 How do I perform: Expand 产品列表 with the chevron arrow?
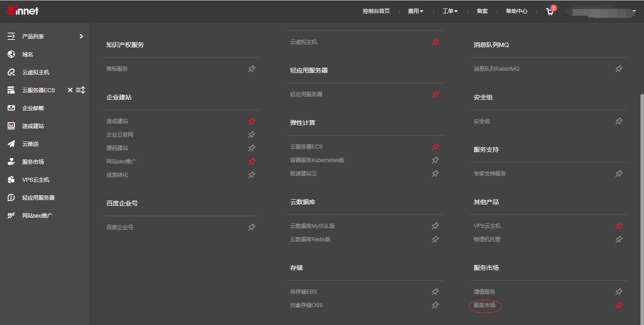81,36
